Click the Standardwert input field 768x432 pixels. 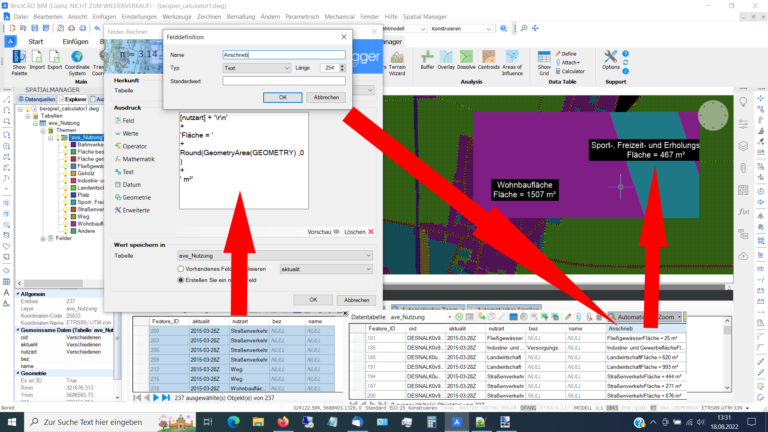tap(283, 81)
